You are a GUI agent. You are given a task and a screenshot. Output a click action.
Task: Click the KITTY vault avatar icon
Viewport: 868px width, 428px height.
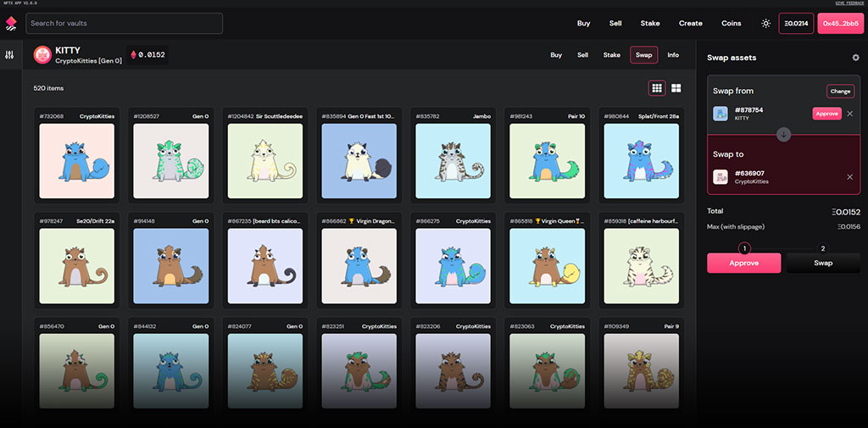tap(42, 55)
